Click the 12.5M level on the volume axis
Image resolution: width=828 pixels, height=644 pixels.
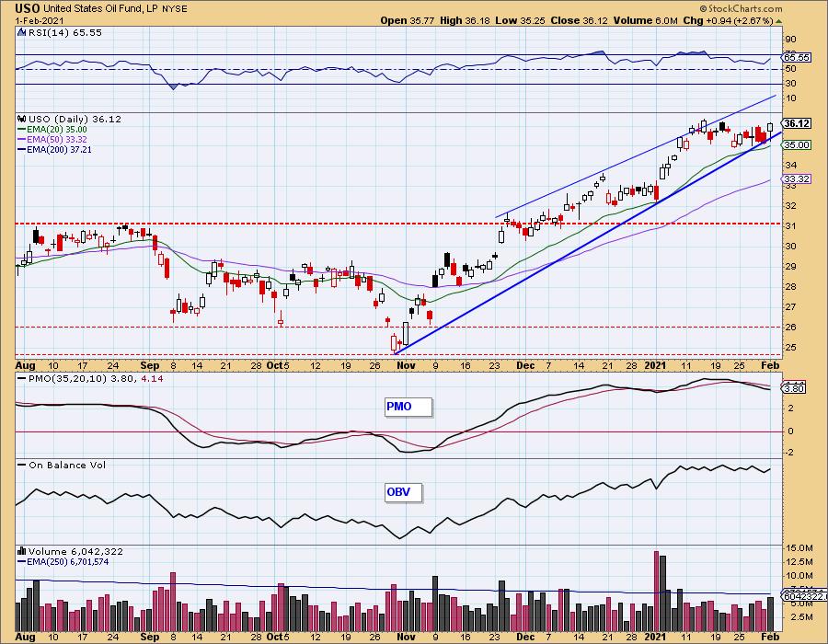tap(799, 562)
